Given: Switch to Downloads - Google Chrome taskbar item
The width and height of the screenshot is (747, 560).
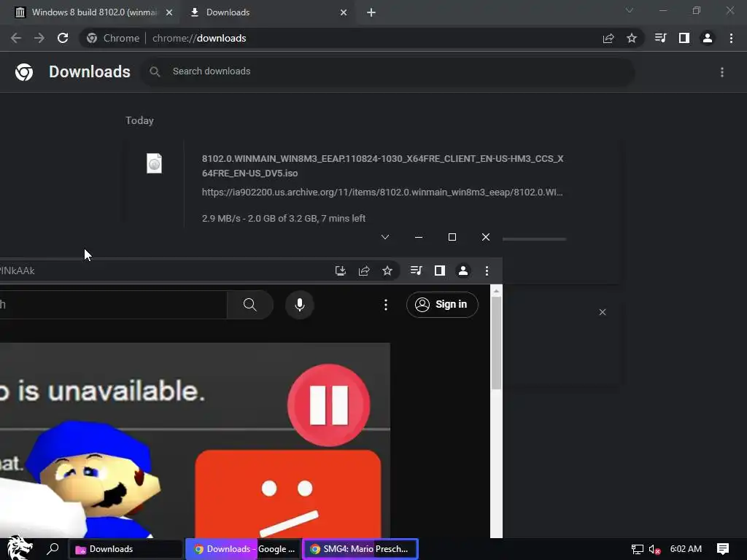Looking at the screenshot, I should [244, 549].
